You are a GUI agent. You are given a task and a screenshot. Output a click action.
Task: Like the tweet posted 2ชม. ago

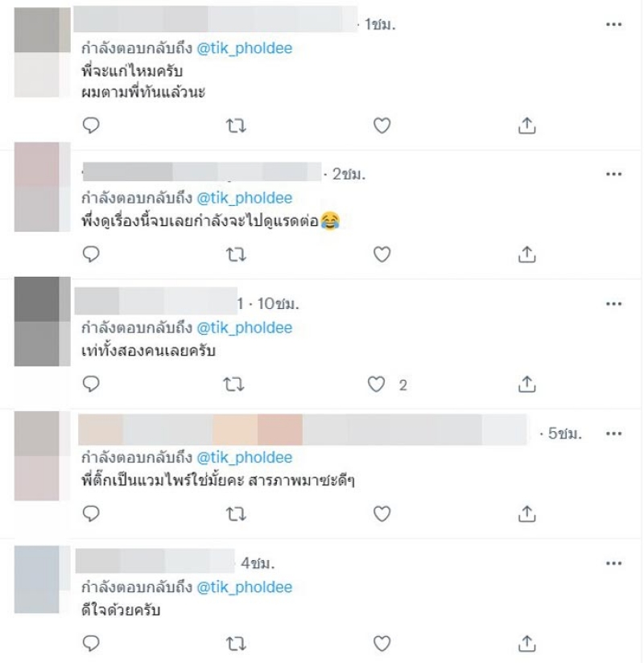coord(382,254)
